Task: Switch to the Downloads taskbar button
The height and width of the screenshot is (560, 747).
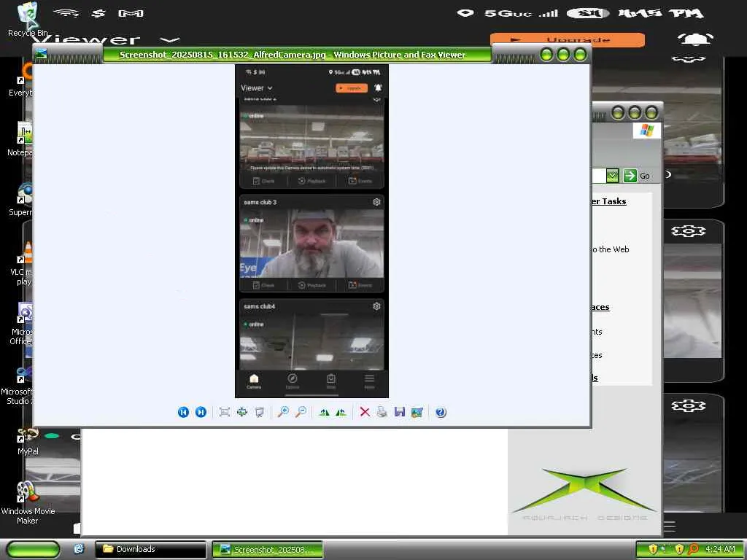Action: [x=150, y=549]
